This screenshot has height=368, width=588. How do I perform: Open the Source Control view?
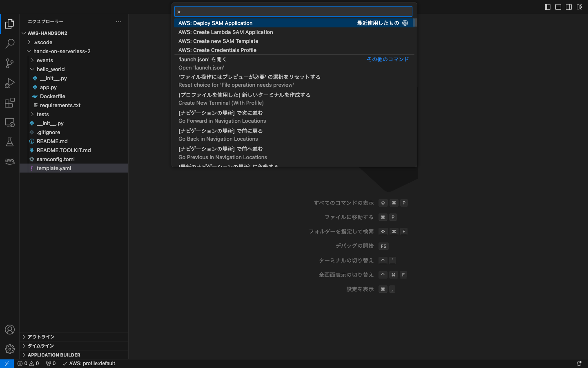tap(10, 63)
